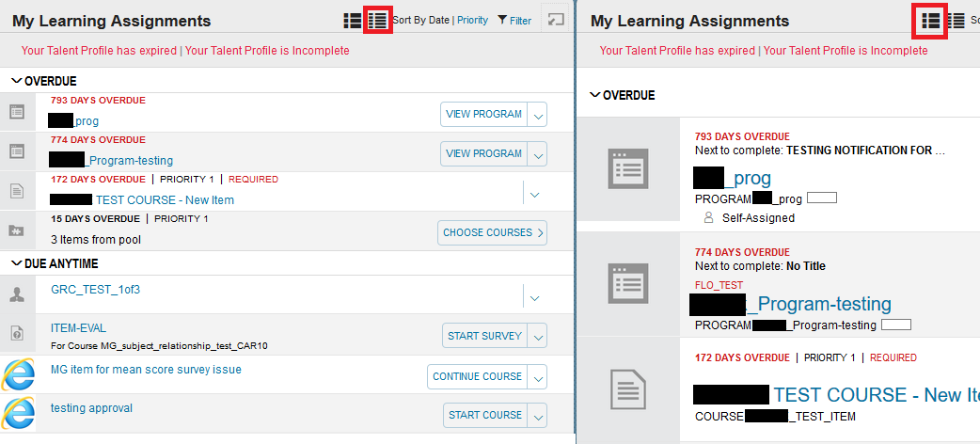Click person icon beside GRC_TEST_1of3
The height and width of the screenshot is (444, 980).
click(17, 295)
